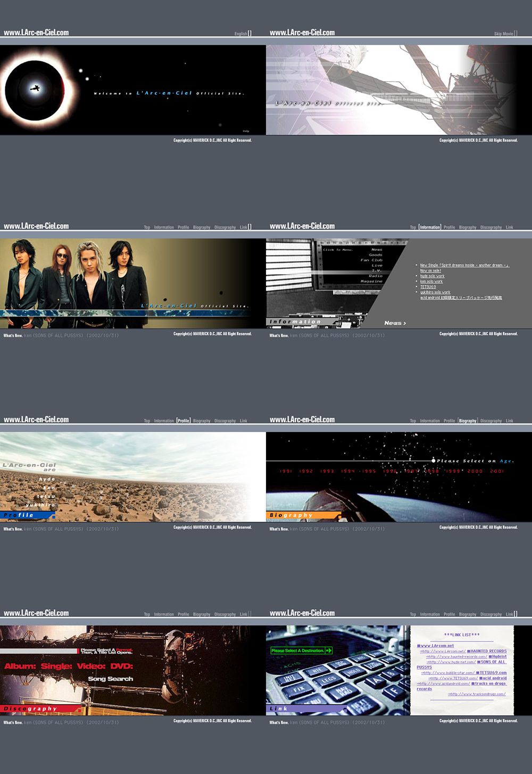
Task: Open the acid android link in the link list
Action: coord(493,678)
